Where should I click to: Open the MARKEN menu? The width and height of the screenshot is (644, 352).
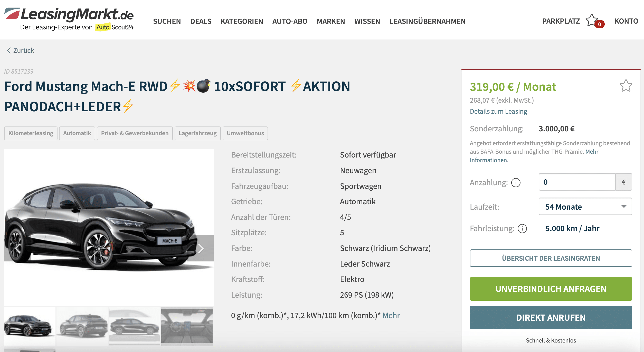tap(331, 21)
